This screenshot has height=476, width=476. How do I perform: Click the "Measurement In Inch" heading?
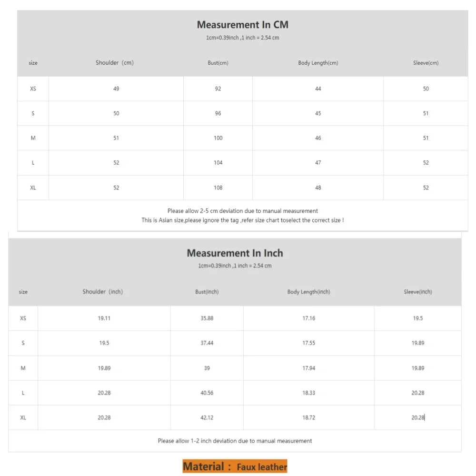[235, 253]
